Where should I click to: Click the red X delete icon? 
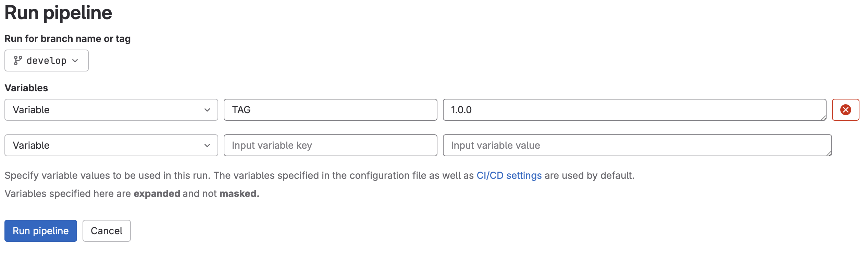846,110
